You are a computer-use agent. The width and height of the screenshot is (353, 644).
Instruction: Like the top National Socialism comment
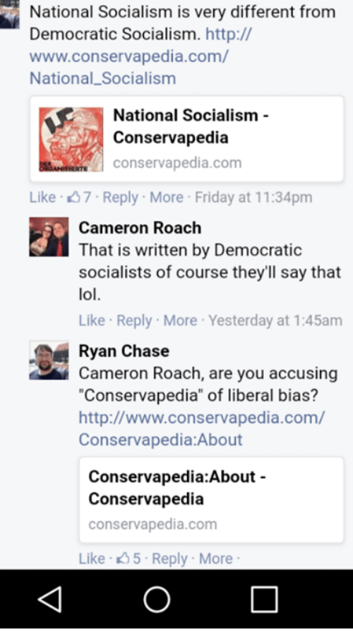(x=42, y=197)
